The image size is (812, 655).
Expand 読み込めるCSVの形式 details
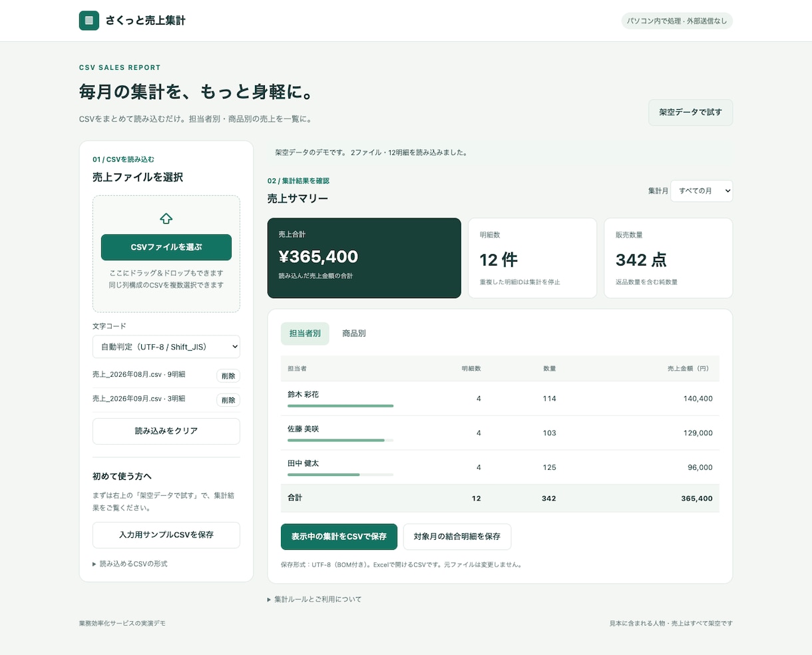(130, 564)
